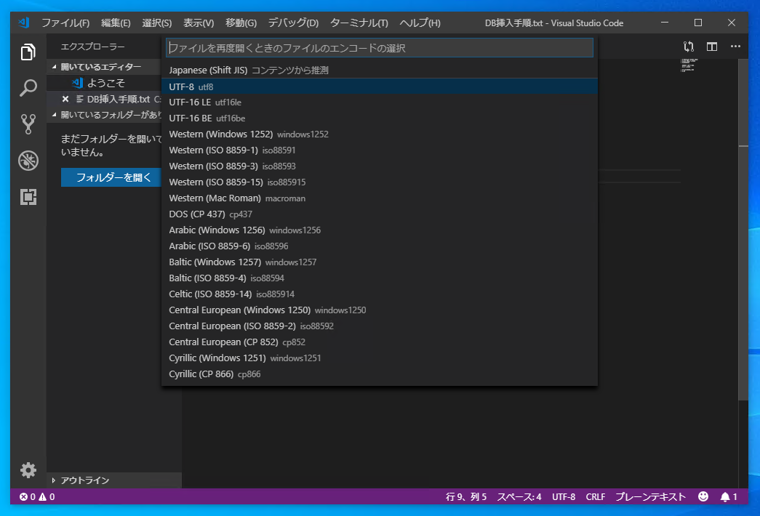Open the Extensions view
The width and height of the screenshot is (760, 516).
(x=28, y=197)
